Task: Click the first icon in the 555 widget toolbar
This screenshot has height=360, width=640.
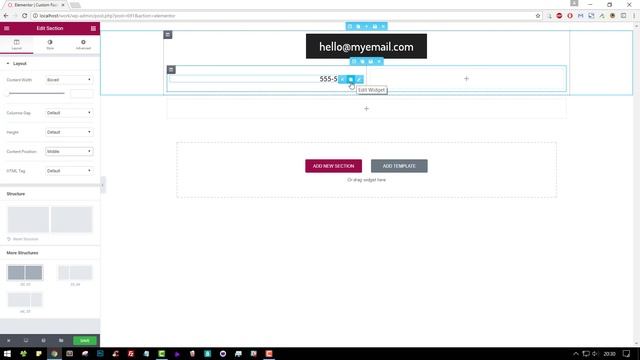Action: [x=342, y=79]
